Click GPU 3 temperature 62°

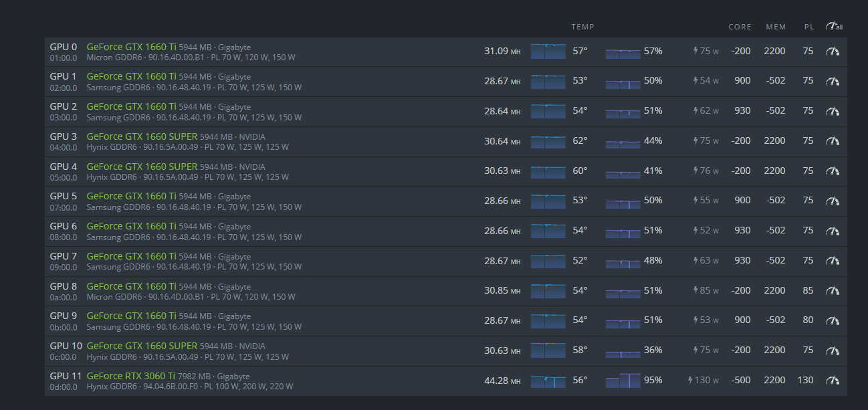point(580,140)
